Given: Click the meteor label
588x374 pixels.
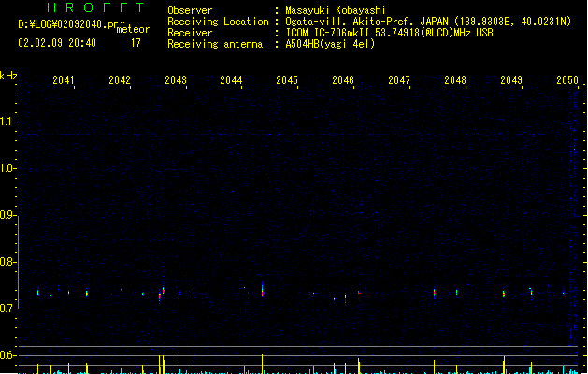Looking at the screenshot, I should coord(133,29).
